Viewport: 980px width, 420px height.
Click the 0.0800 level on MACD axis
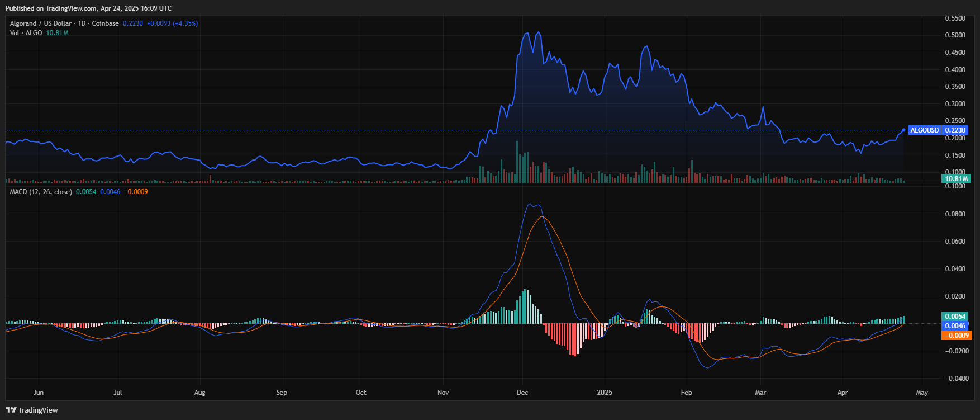[x=955, y=214]
